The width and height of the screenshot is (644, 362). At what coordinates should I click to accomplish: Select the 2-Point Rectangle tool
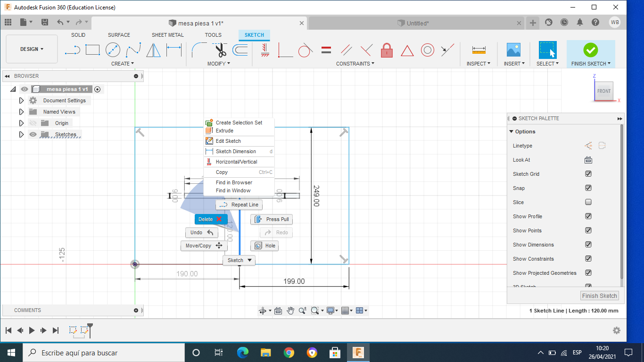tap(92, 49)
